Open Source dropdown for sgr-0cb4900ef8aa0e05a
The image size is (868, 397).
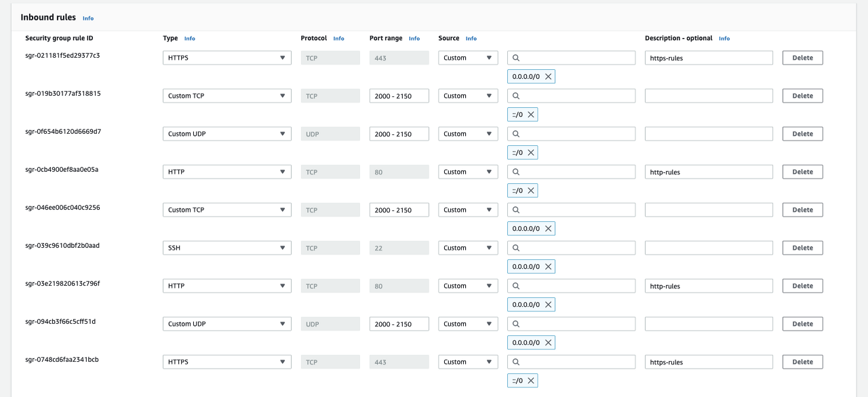click(x=468, y=172)
